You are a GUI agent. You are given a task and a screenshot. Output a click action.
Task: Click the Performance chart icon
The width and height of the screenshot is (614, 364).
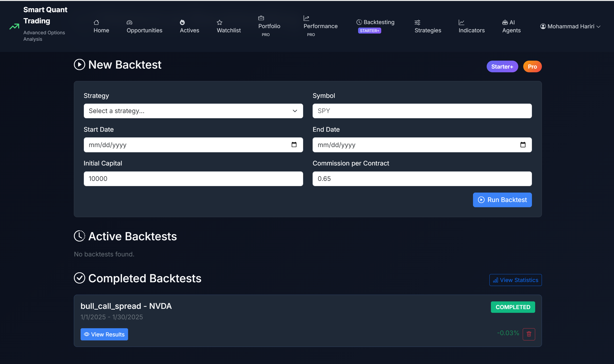(306, 18)
